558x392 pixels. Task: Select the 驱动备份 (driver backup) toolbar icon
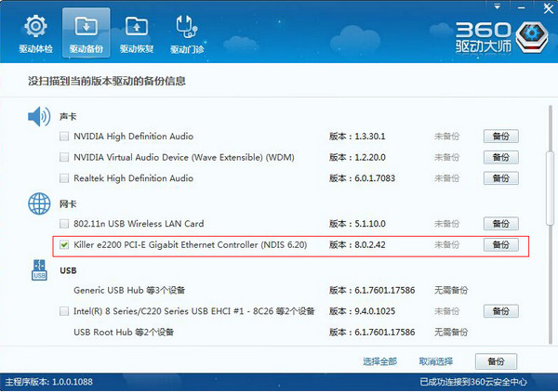86,28
